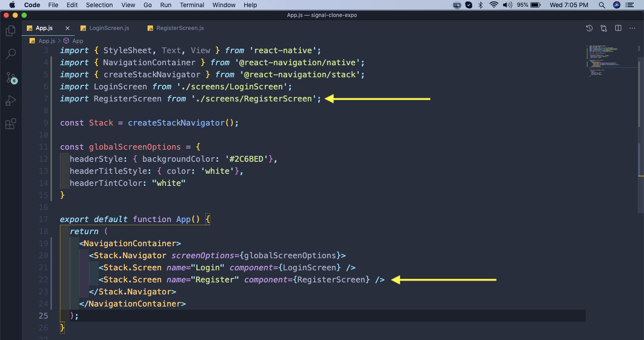The width and height of the screenshot is (644, 340).
Task: Open the Apple menu
Action: 12,5
